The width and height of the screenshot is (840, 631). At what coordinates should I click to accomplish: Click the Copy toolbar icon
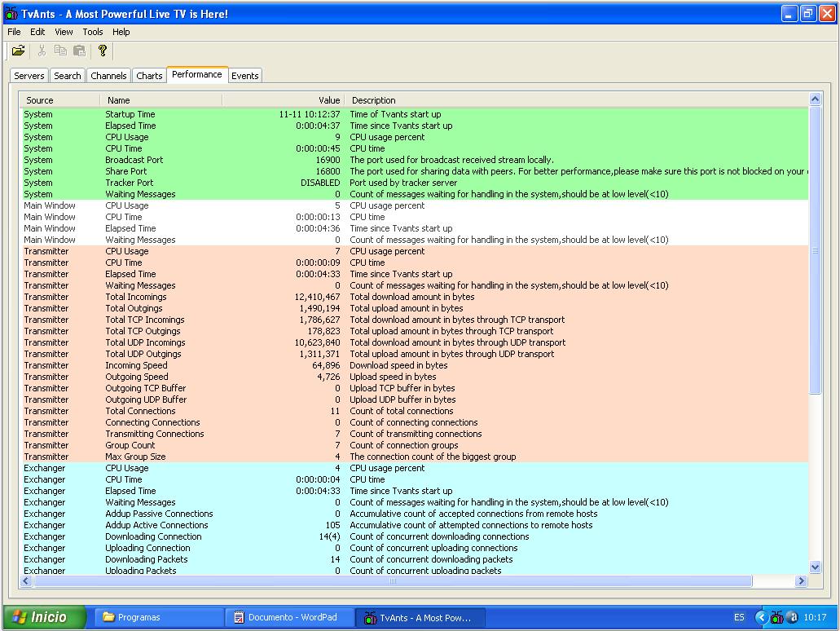coord(60,51)
